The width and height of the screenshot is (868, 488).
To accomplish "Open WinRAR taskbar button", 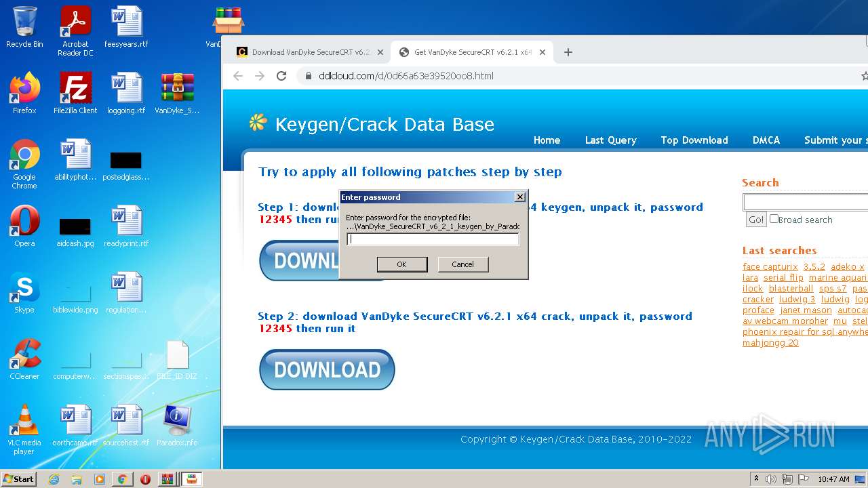I will coord(167,479).
